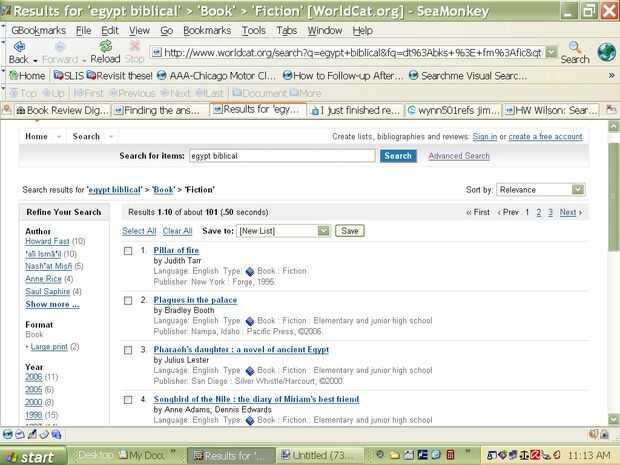Open the Tools menu

click(x=253, y=30)
